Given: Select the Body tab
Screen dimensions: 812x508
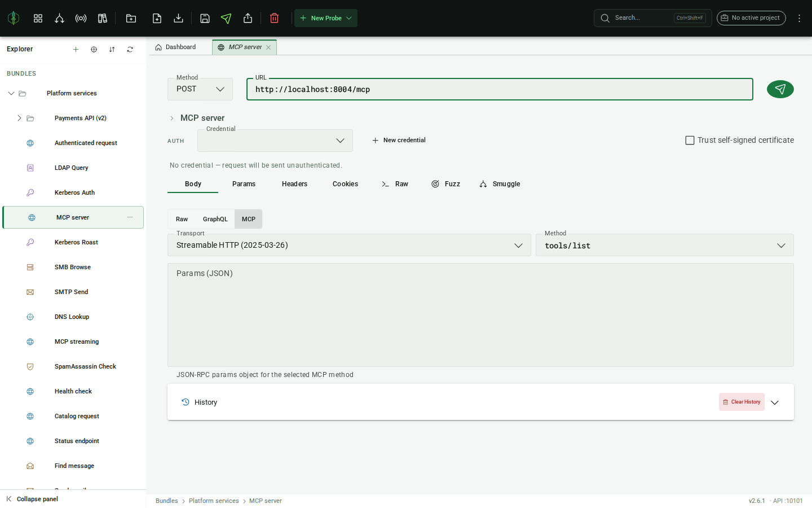Looking at the screenshot, I should (x=193, y=184).
